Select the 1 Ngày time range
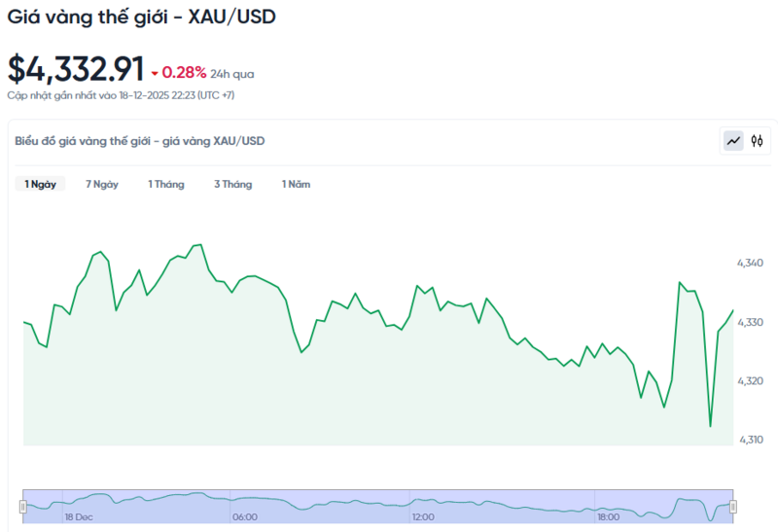 [40, 184]
